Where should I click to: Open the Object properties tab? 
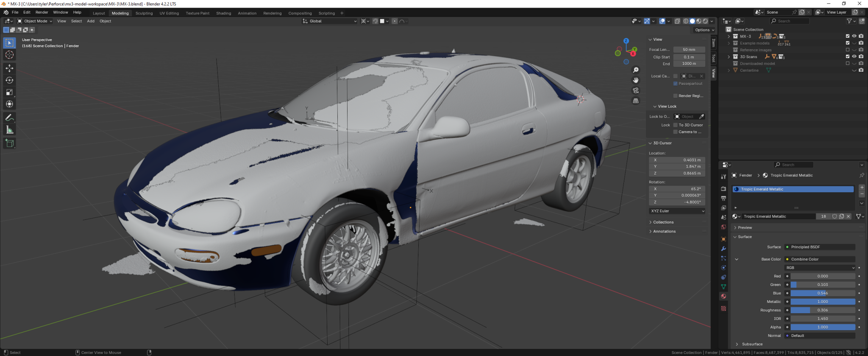(723, 239)
